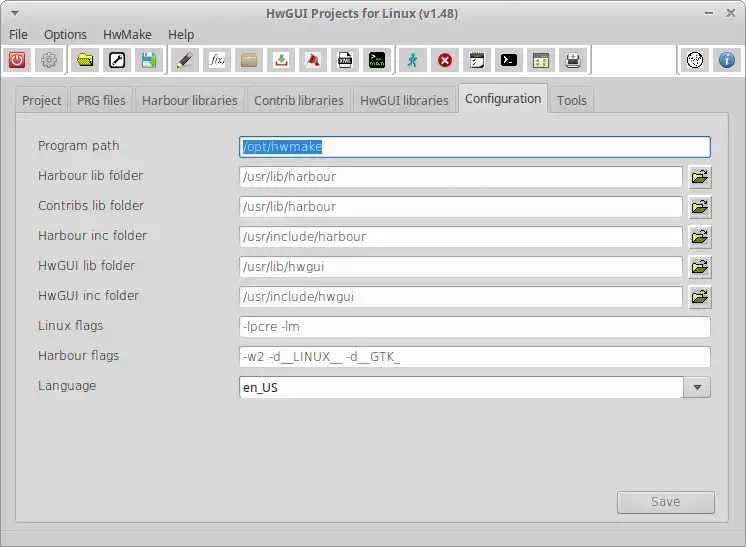Click the round globe-like icon near info
This screenshot has height=547, width=746.
[695, 60]
